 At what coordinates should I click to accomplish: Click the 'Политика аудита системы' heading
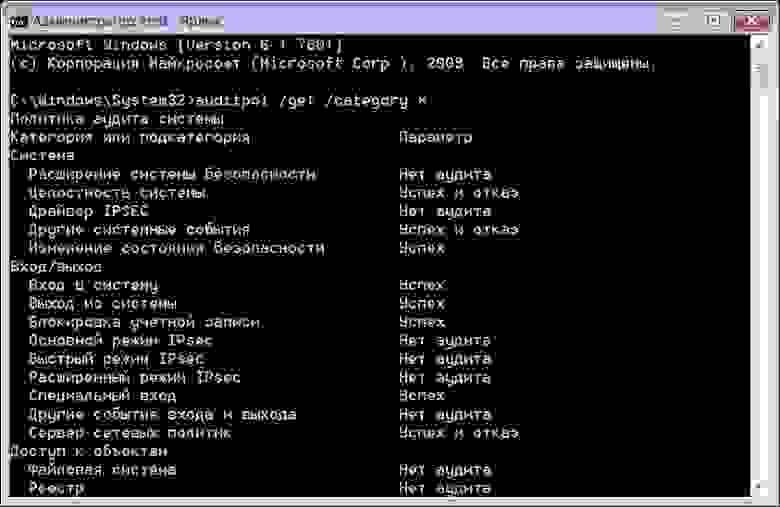pos(117,119)
